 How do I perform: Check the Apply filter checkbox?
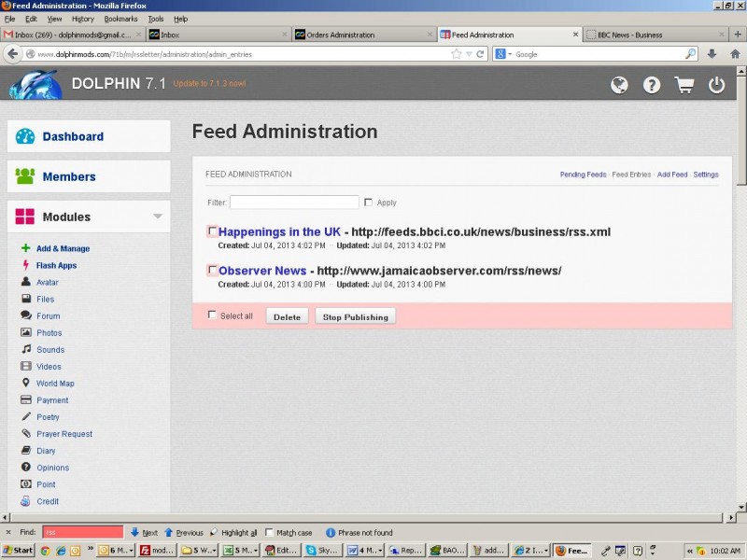pyautogui.click(x=368, y=203)
